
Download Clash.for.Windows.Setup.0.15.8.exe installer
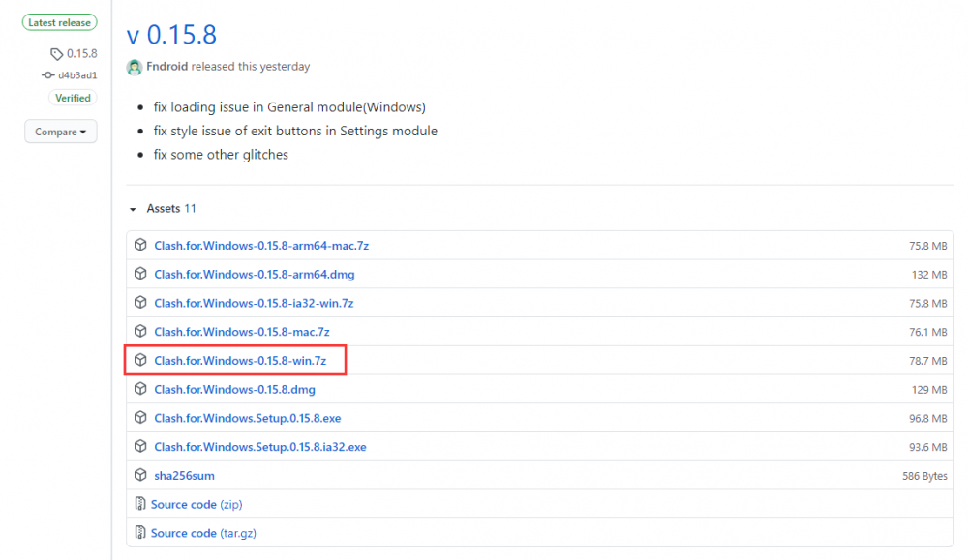247,418
